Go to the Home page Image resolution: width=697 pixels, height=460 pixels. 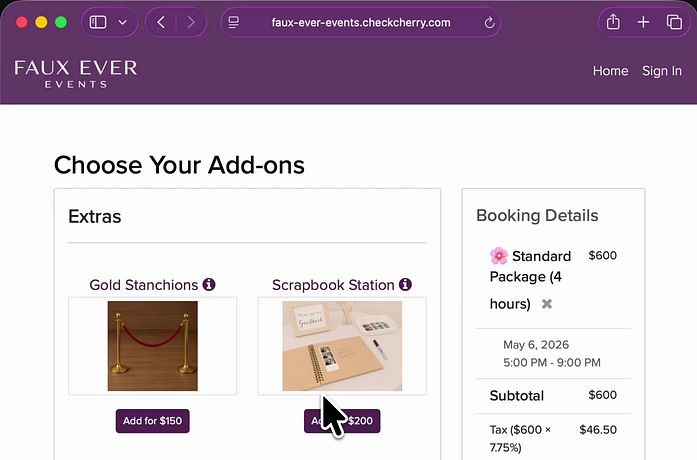tap(610, 71)
